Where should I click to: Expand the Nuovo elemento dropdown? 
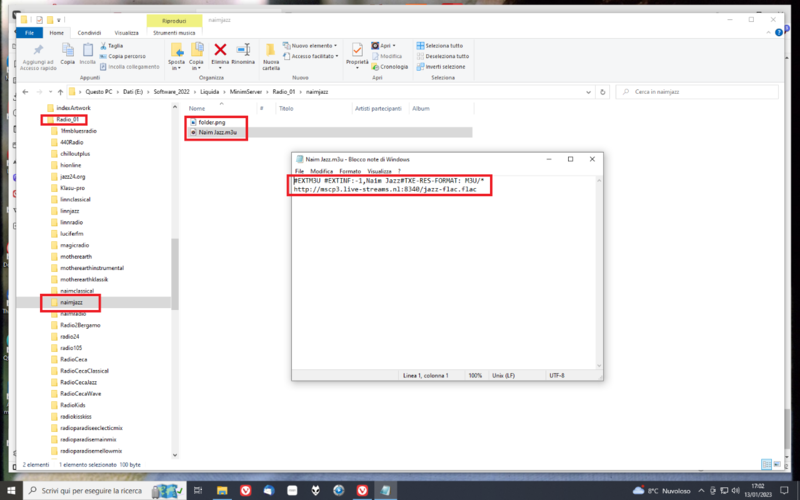313,45
